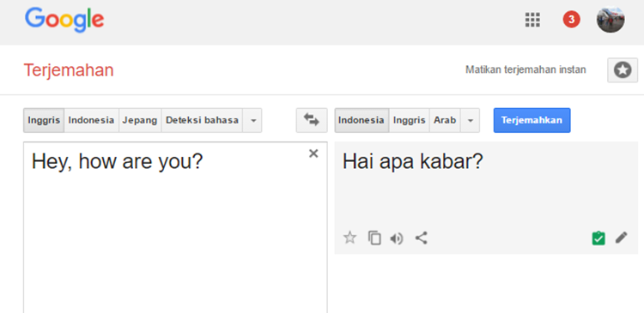Open the notifications badge showing 3
The height and width of the screenshot is (313, 644).
tap(571, 20)
